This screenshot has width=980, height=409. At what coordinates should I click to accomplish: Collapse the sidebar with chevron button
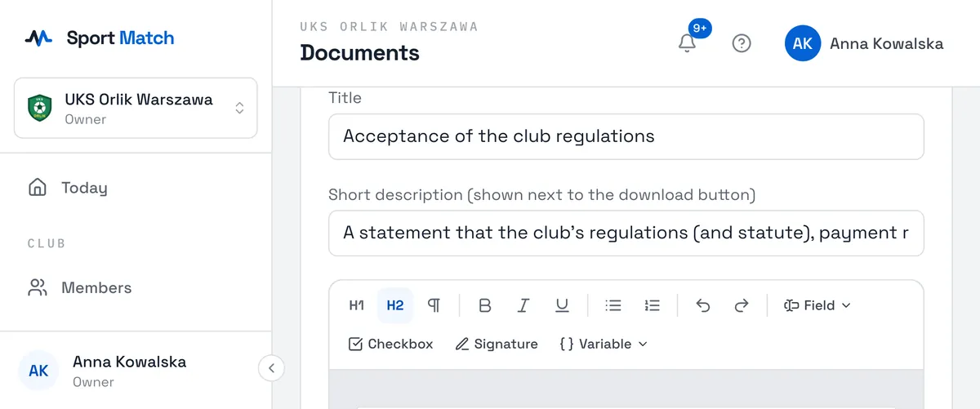click(271, 368)
